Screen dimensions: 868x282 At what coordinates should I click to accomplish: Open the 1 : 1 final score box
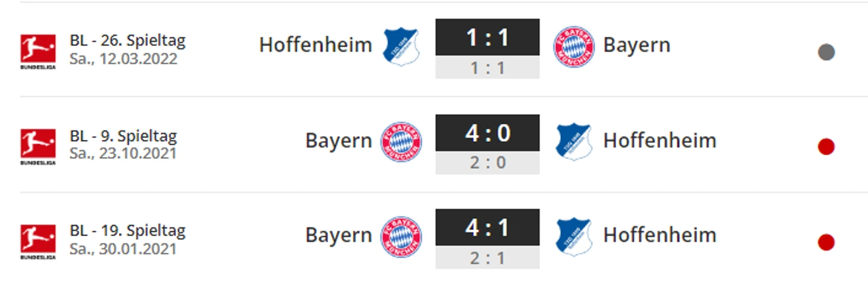pos(488,37)
